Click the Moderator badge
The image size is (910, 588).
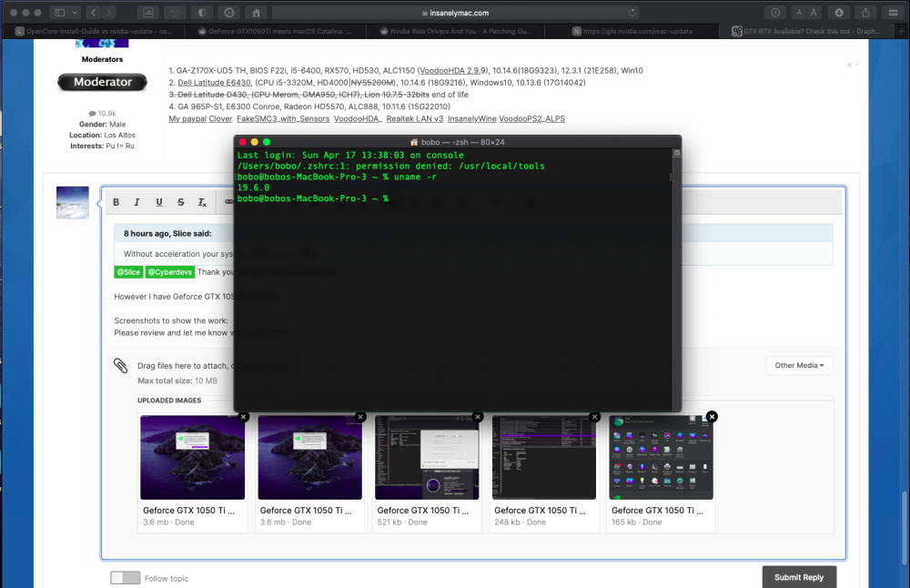[102, 82]
